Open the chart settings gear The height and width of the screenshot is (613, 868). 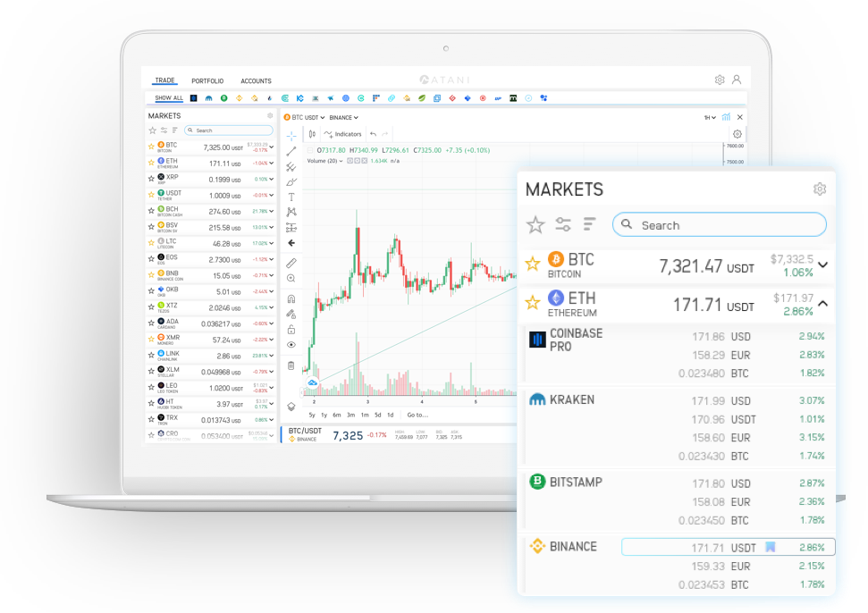pos(737,134)
